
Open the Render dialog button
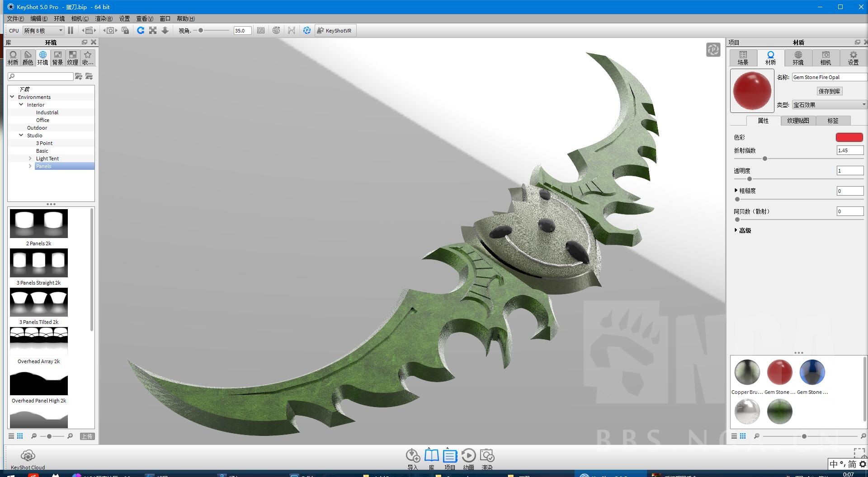click(487, 458)
